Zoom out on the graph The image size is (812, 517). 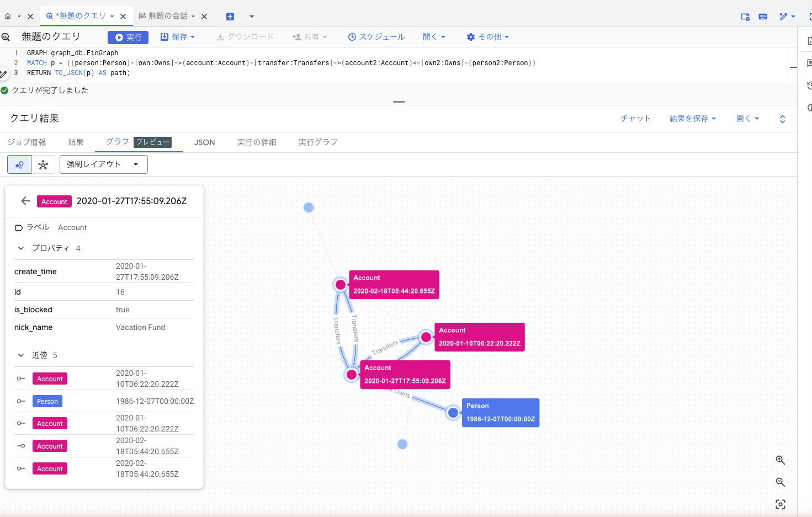click(781, 482)
